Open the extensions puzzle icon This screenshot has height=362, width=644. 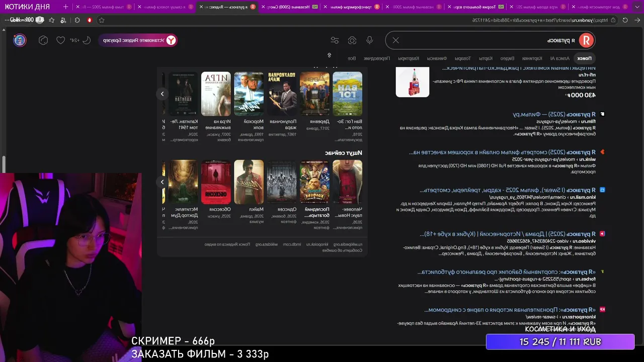[77, 20]
